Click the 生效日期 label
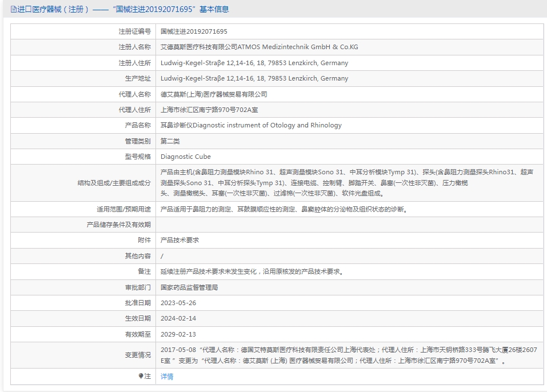 pos(138,318)
